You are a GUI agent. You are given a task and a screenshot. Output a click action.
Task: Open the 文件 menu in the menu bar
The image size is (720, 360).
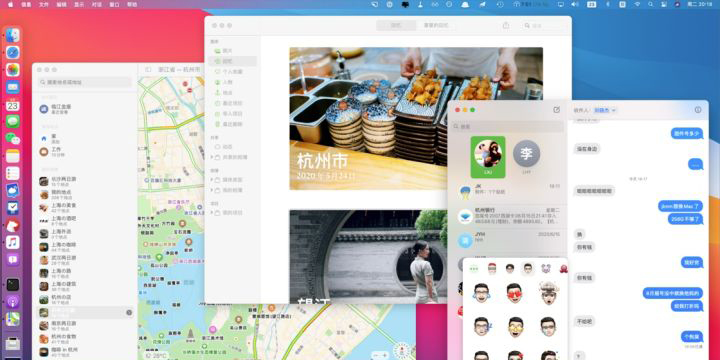coord(44,4)
